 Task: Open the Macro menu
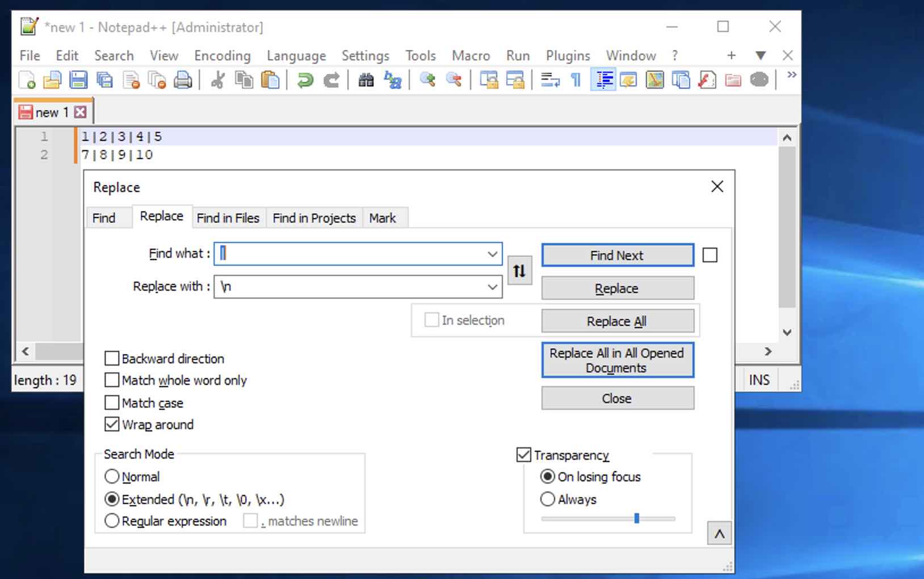[x=471, y=55]
